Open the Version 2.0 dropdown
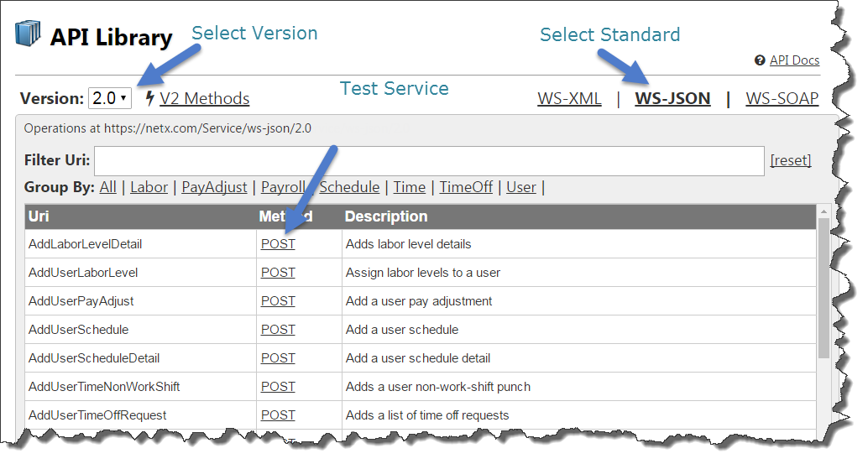The width and height of the screenshot is (868, 464). coord(110,98)
